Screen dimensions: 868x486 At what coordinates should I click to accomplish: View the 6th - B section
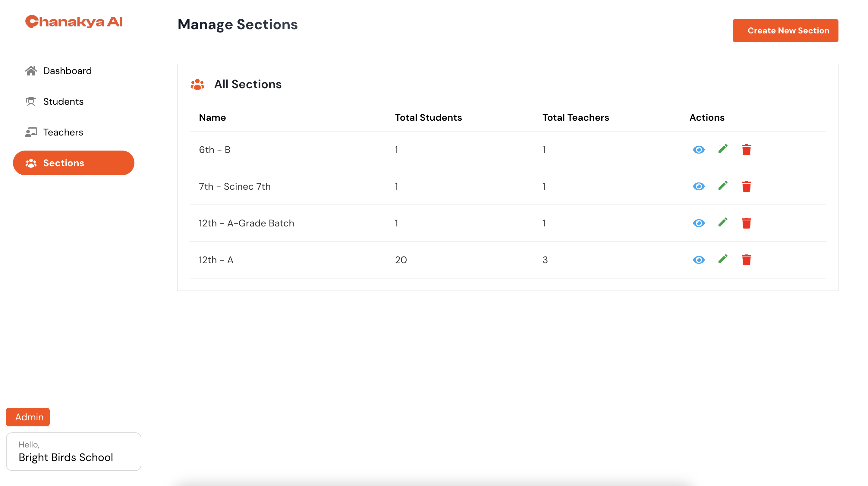[699, 149]
